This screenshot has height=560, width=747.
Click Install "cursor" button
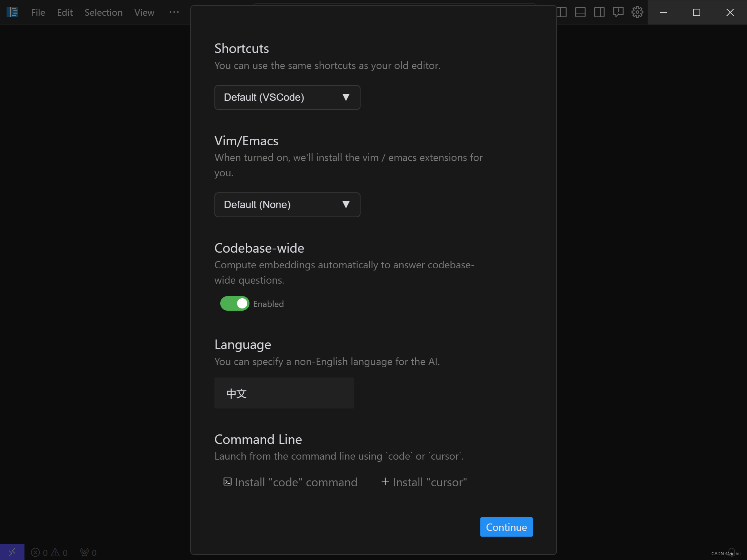point(424,482)
